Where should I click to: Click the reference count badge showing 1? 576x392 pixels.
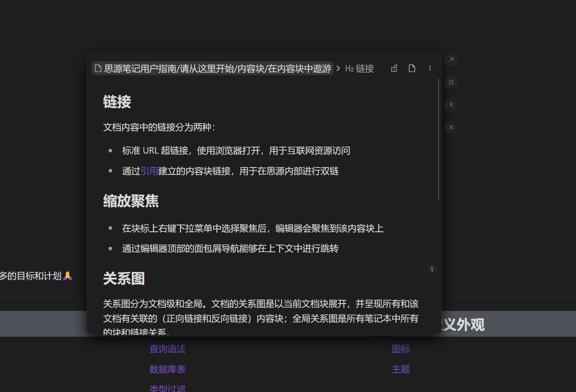[x=431, y=270]
